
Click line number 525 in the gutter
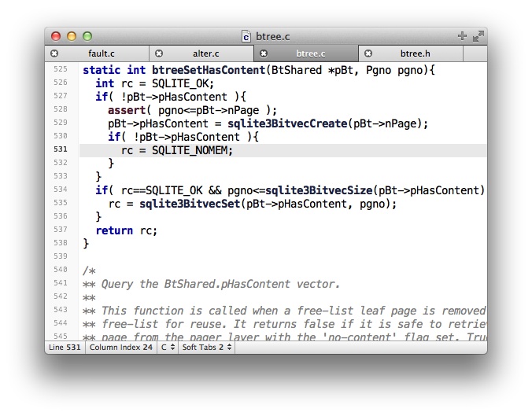coord(61,70)
